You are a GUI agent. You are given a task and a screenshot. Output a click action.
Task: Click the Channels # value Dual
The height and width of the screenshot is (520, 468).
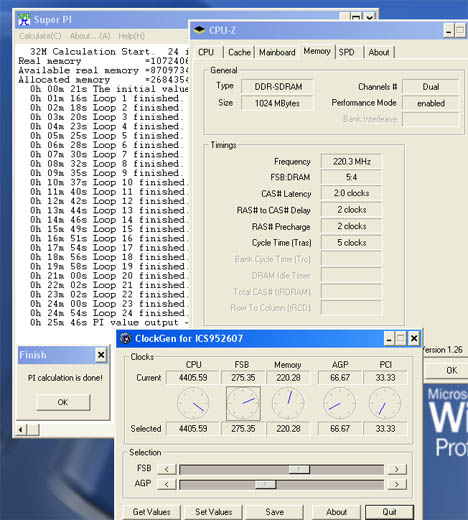(430, 87)
